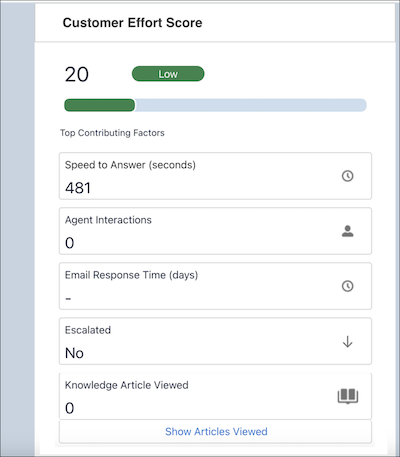The width and height of the screenshot is (400, 457).
Task: Click the unfilled light blue progress bar area
Action: click(x=251, y=105)
